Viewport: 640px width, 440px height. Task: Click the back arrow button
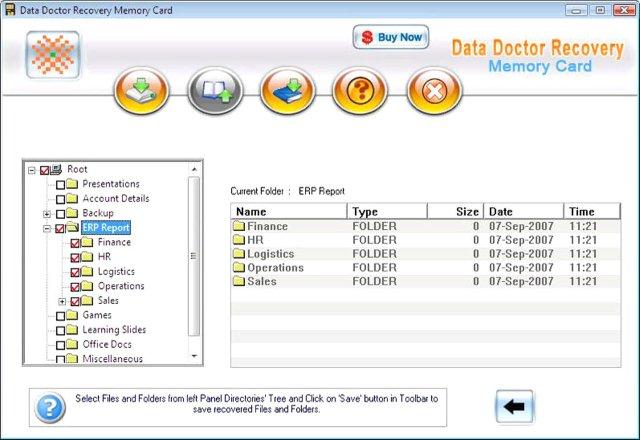click(514, 406)
